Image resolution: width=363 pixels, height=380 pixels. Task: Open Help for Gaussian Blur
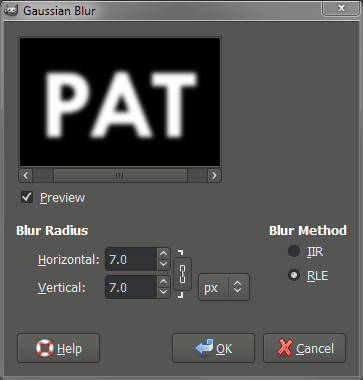pyautogui.click(x=58, y=348)
